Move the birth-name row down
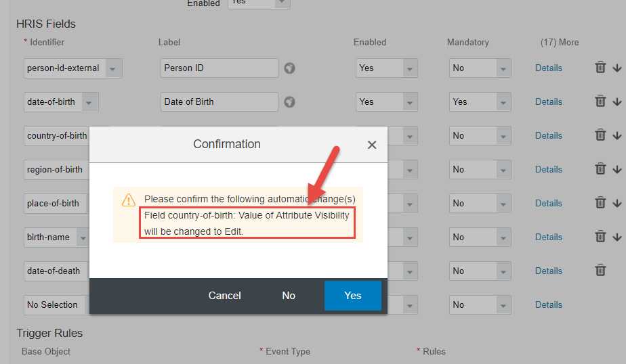Viewport: 626px width, 364px height. coord(617,237)
